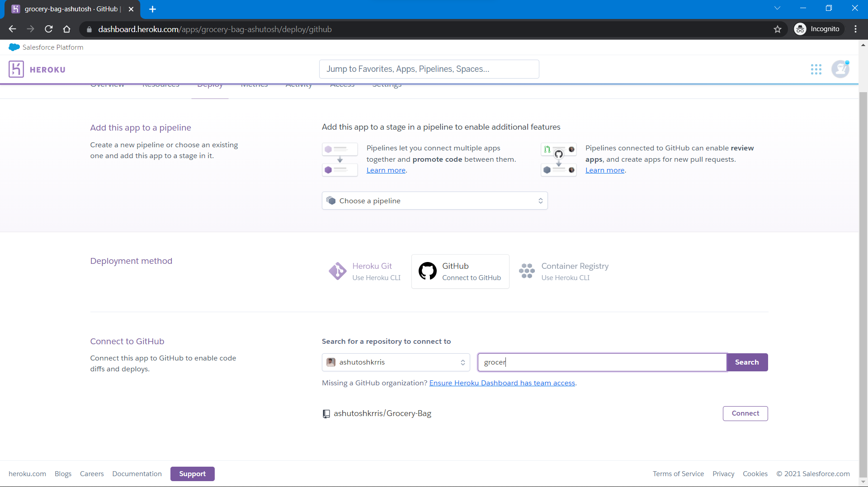Open the apps grid menu icon
The image size is (868, 487).
click(816, 69)
